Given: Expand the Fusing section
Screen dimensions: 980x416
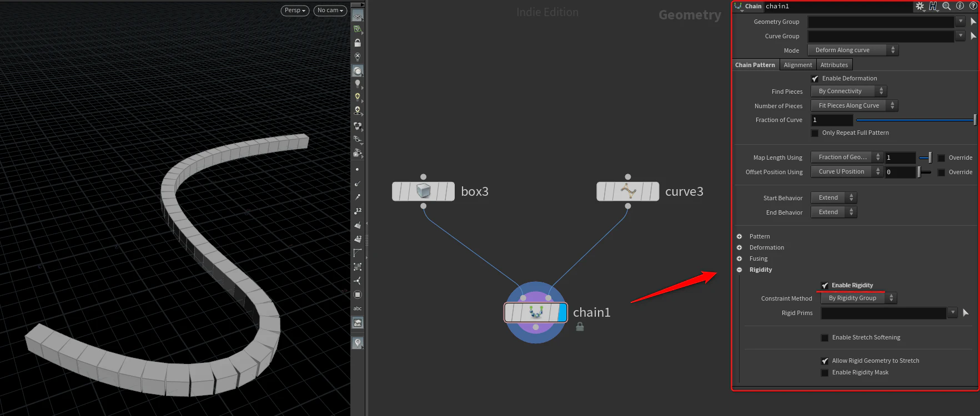Looking at the screenshot, I should coord(739,258).
